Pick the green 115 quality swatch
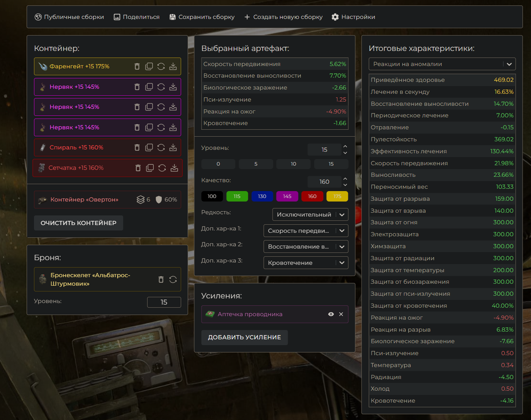This screenshot has width=531, height=420. tap(237, 196)
